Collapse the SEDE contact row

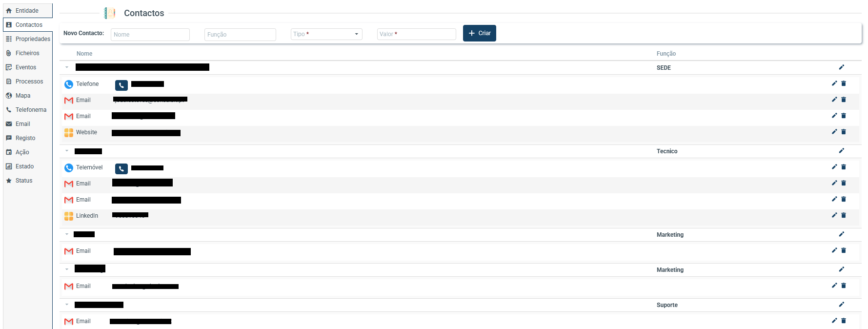[67, 67]
